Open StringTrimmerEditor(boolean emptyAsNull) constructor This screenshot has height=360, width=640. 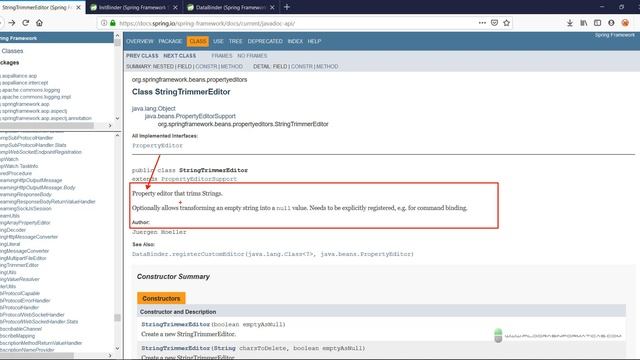tap(176, 324)
